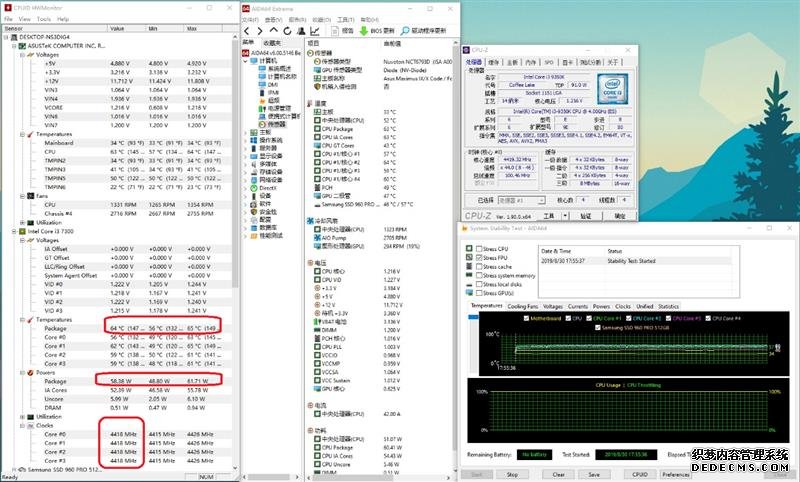
Task: Select the Stability Test Started log row
Action: 635,261
